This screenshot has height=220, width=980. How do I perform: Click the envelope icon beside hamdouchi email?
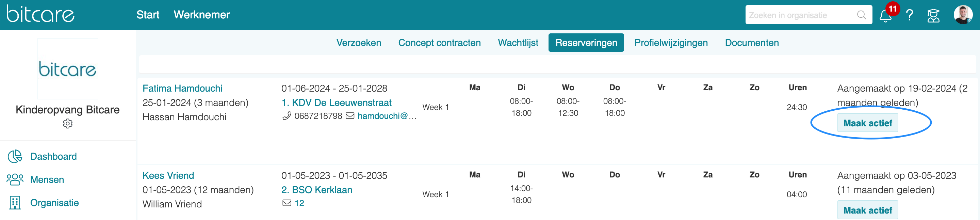(350, 116)
